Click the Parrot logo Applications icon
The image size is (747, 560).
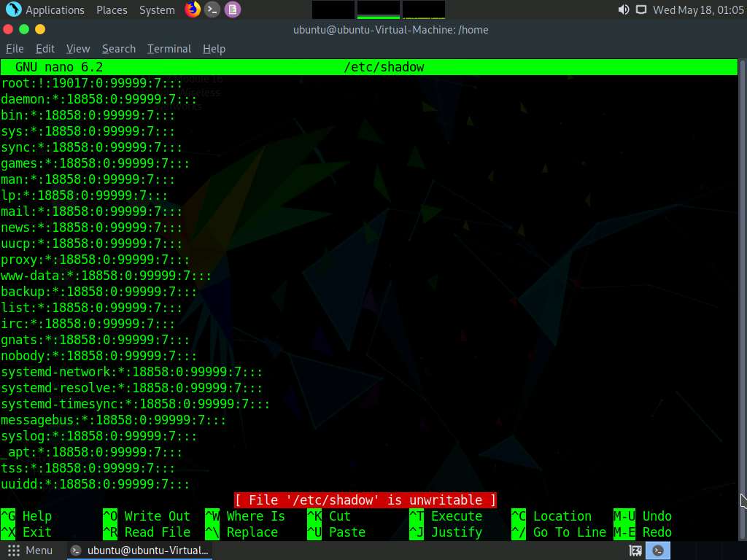(x=13, y=9)
